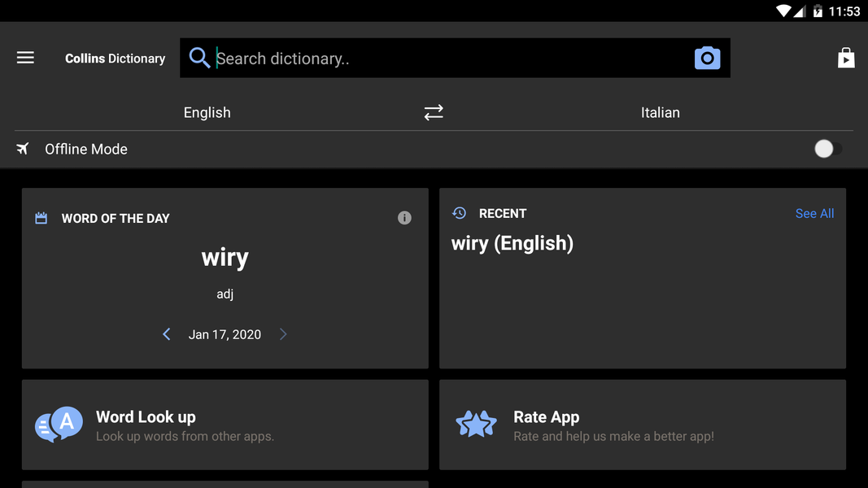Open See All recent searches
Image resolution: width=868 pixels, height=488 pixels.
tap(814, 213)
